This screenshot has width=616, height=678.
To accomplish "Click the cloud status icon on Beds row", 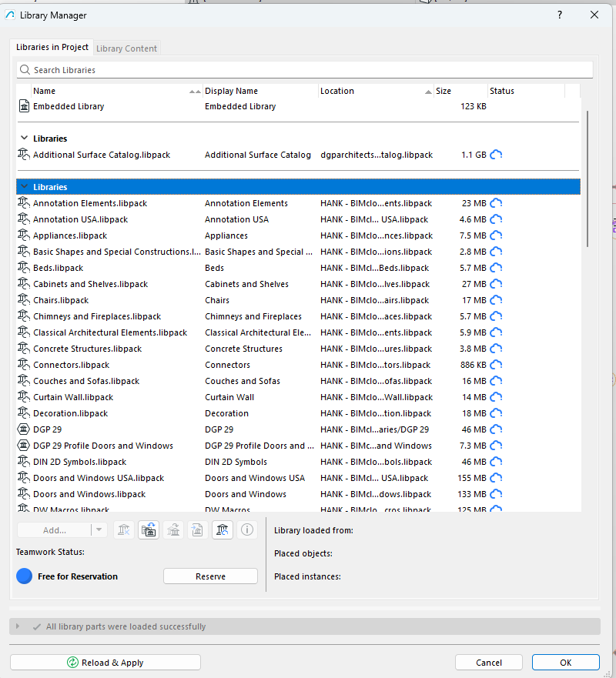I will pos(496,268).
